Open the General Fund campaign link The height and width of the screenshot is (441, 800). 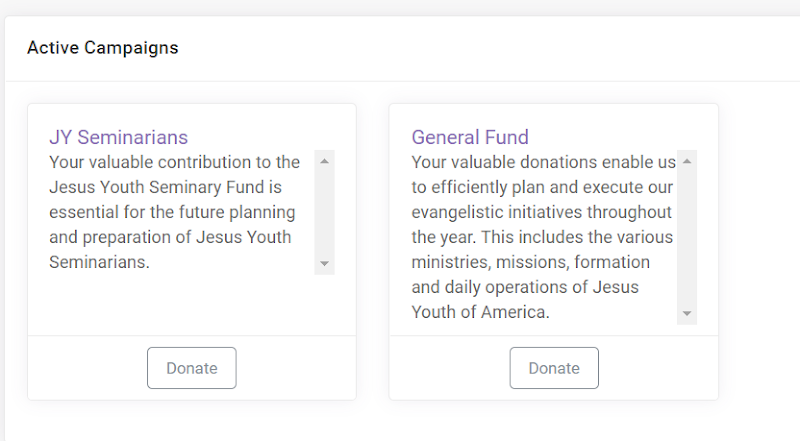(x=470, y=137)
